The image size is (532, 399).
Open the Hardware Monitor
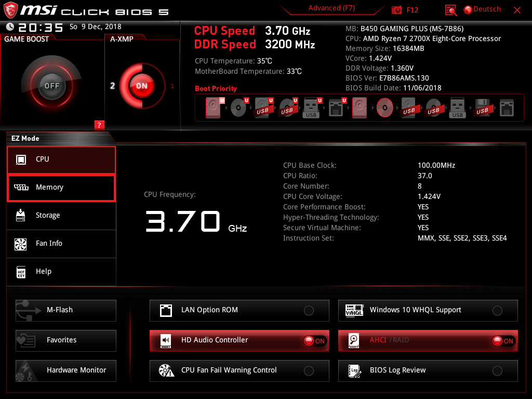click(66, 370)
